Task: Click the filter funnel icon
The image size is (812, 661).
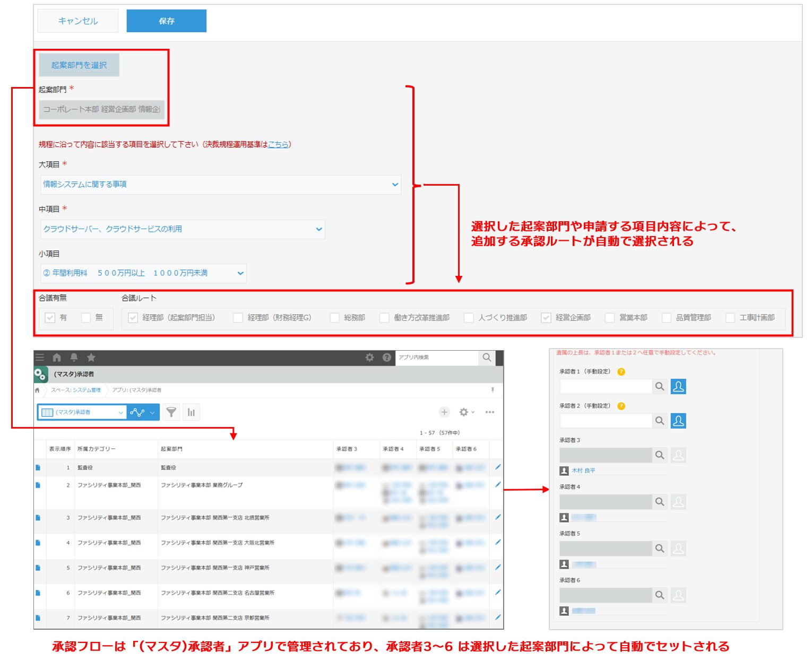Action: tap(171, 412)
